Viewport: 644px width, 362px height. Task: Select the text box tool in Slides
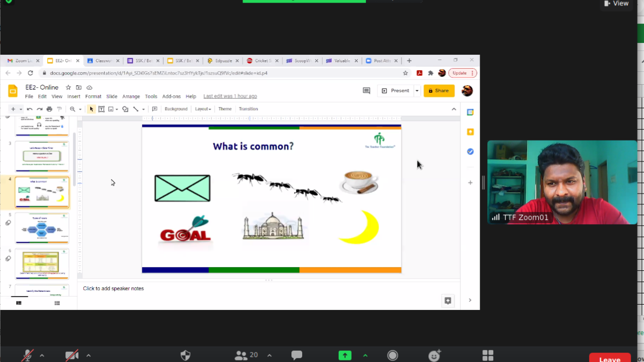[x=101, y=109]
